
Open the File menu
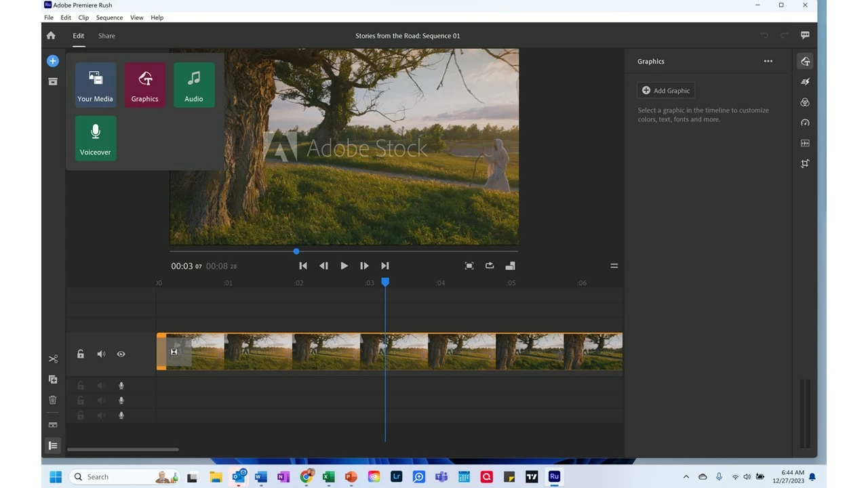(49, 18)
